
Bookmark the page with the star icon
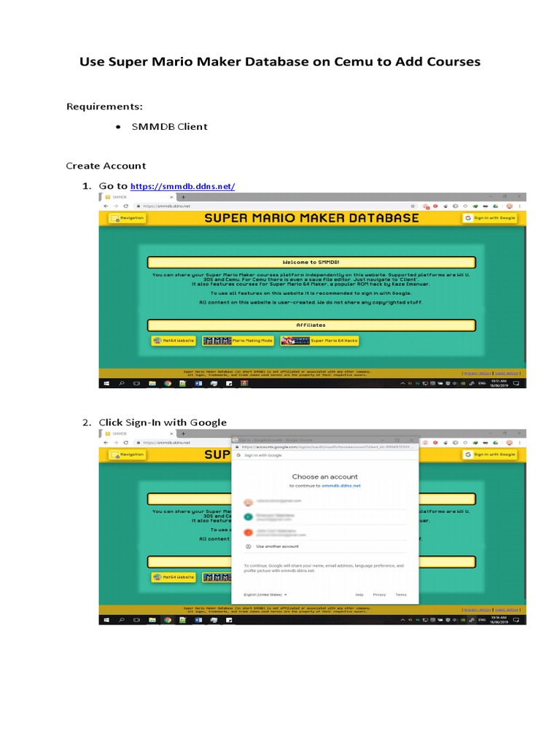pos(413,206)
